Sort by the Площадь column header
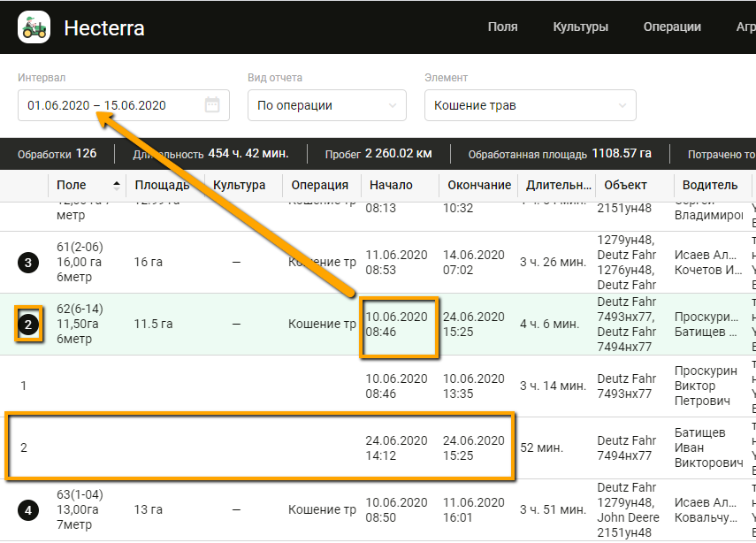 coord(161,186)
